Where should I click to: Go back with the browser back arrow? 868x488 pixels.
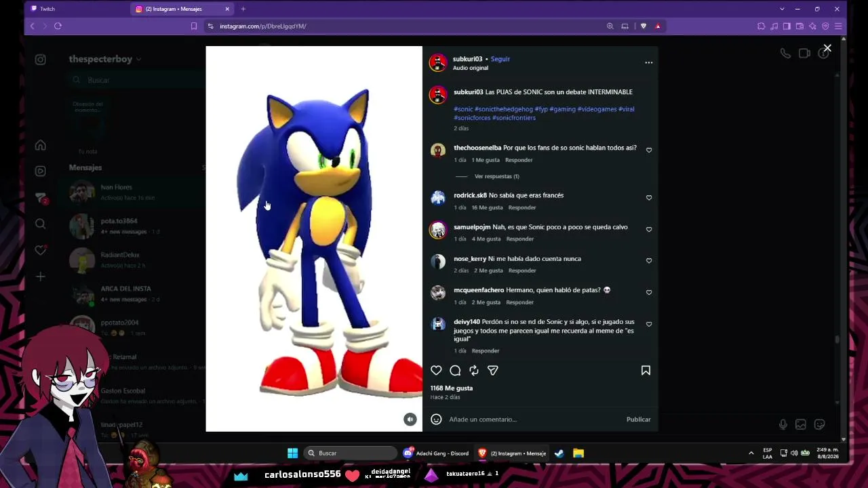coord(32,26)
